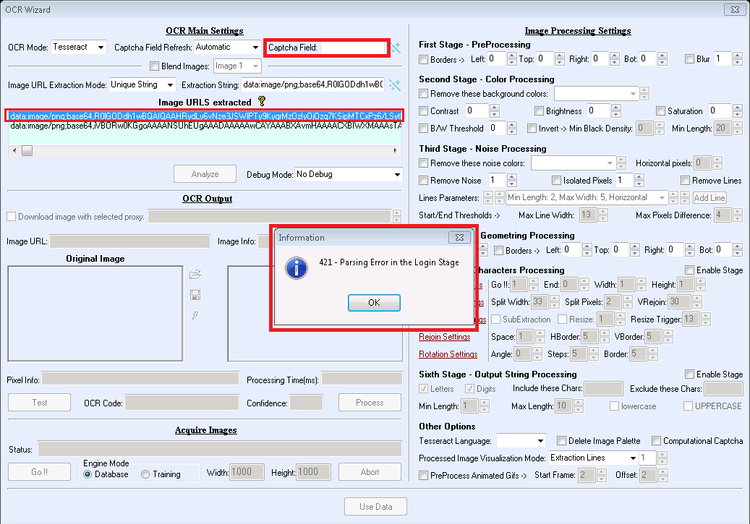
Task: Click URL list horizontal scrollbar thumb
Action: pos(27,151)
